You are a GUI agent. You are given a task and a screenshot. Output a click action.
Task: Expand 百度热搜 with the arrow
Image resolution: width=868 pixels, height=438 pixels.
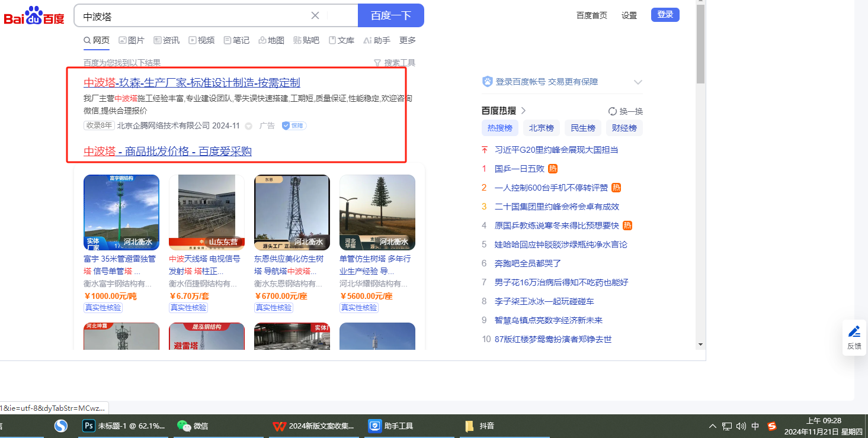(524, 111)
